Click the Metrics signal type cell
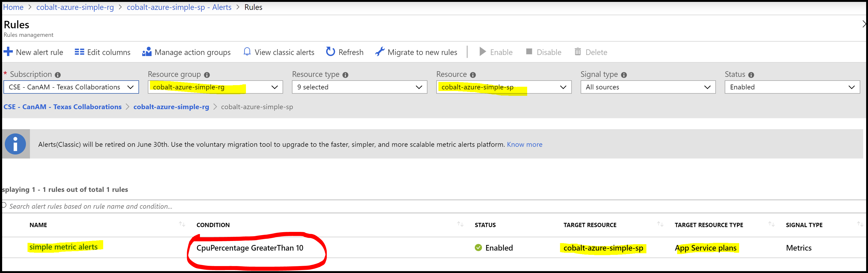Screen dimensions: 868x273 798,248
